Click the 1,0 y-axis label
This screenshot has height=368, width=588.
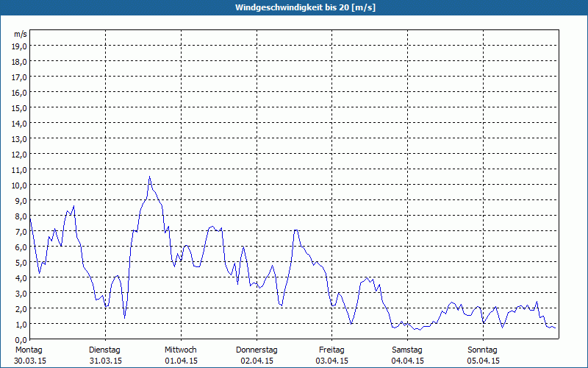21,324
